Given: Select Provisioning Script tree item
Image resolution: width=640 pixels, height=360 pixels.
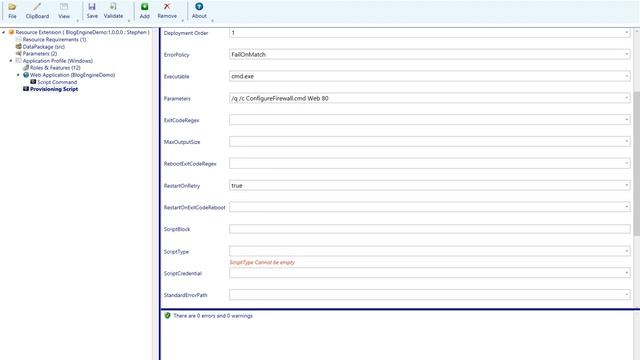Looking at the screenshot, I should (54, 89).
